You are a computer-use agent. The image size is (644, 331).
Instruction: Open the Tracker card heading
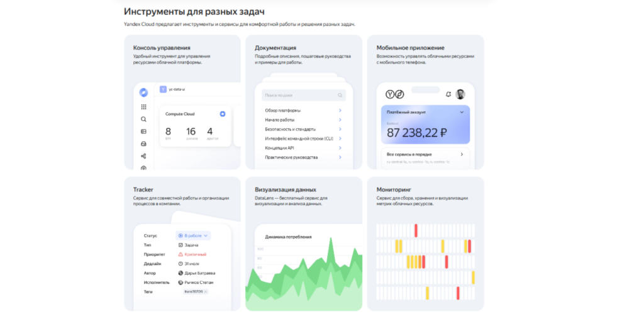(143, 189)
